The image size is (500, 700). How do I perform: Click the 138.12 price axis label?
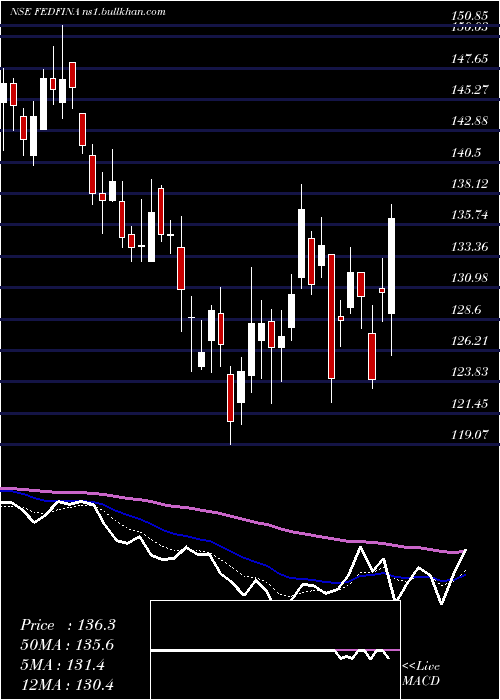[x=470, y=184]
